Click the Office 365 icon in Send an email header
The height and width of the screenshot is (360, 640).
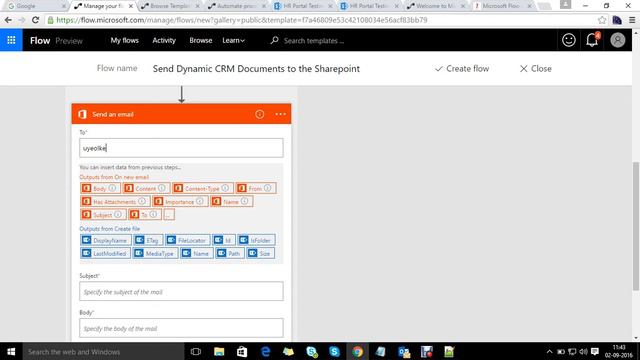coord(82,114)
